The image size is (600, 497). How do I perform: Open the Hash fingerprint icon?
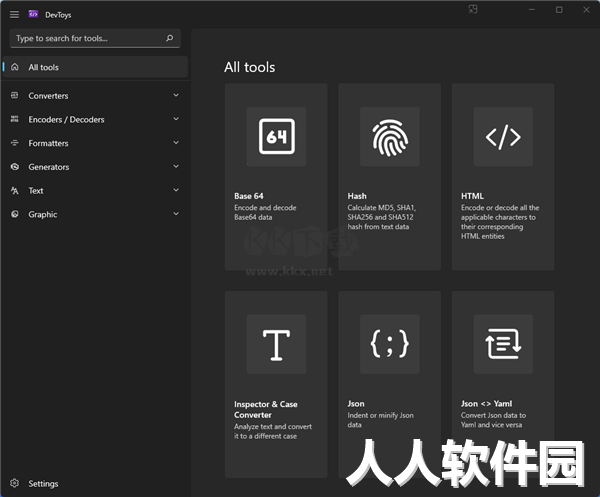390,137
